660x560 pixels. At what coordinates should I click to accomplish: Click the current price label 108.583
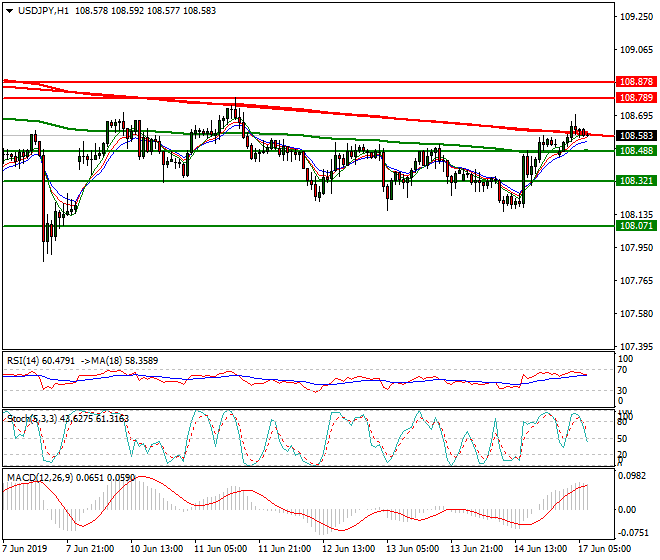(x=636, y=136)
